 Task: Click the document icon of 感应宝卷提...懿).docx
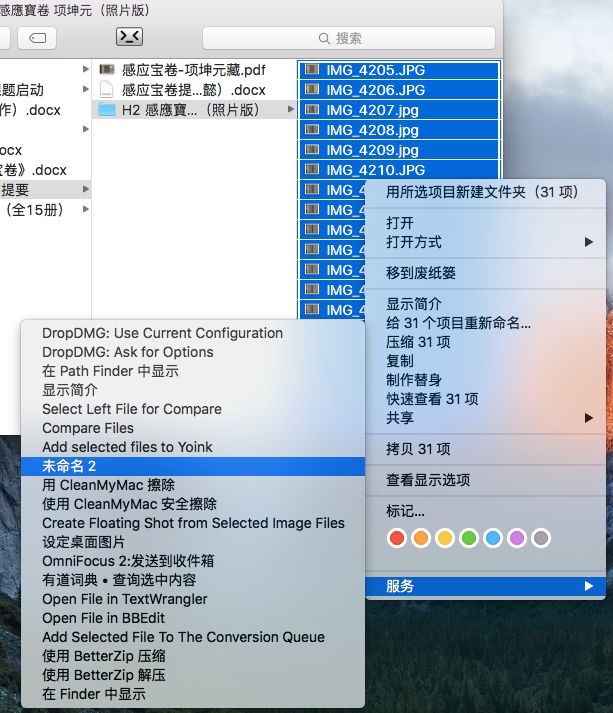107,90
